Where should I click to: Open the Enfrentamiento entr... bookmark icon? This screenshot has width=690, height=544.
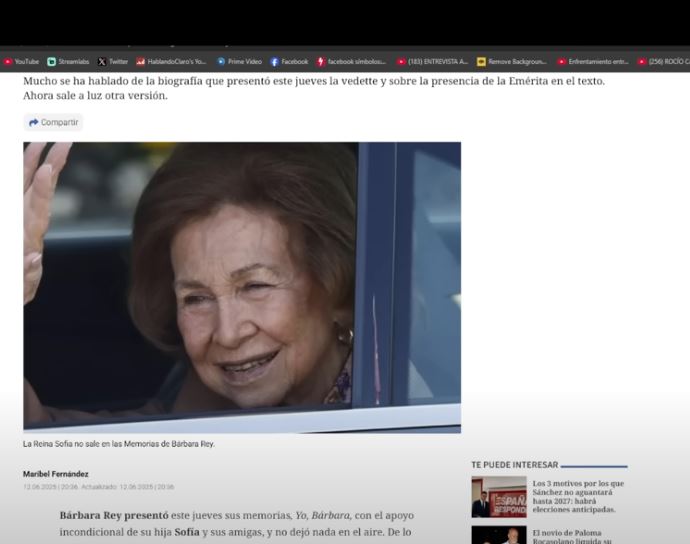click(x=562, y=62)
